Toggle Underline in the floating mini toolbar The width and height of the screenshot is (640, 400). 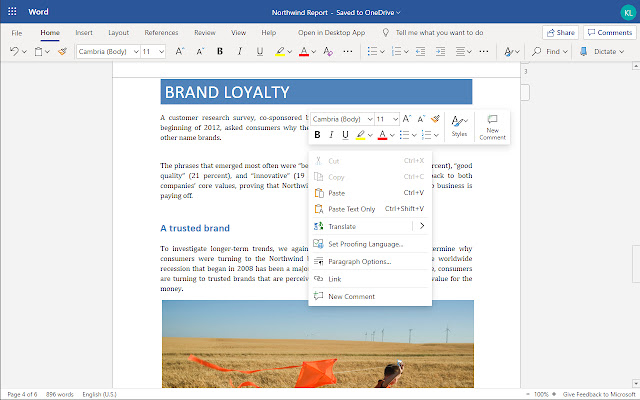346,135
